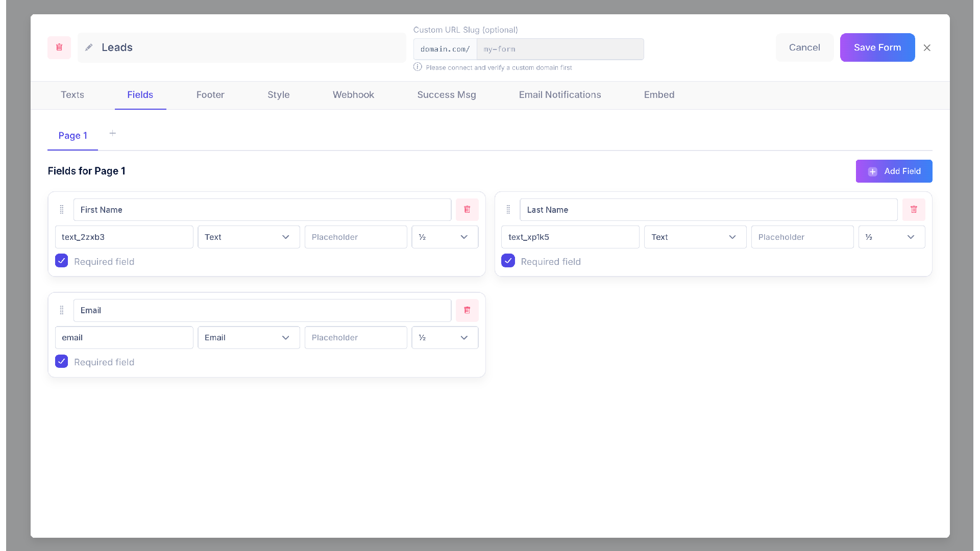This screenshot has height=551, width=980.
Task: Click the pencil edit icon beside Leads
Action: pyautogui.click(x=89, y=47)
